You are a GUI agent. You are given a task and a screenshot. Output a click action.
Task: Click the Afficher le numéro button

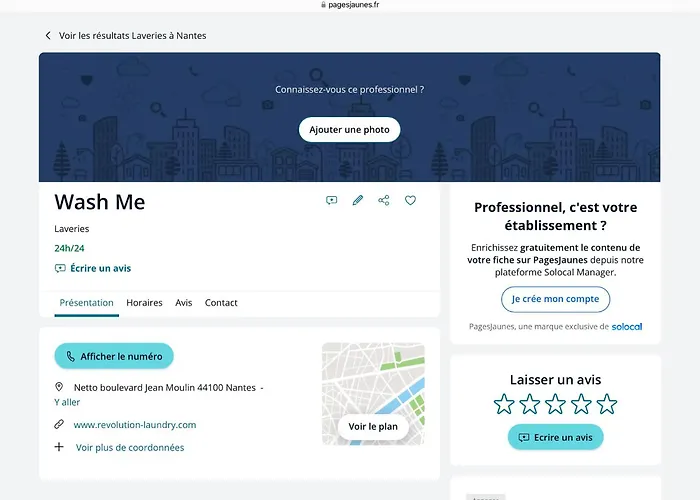pyautogui.click(x=114, y=356)
